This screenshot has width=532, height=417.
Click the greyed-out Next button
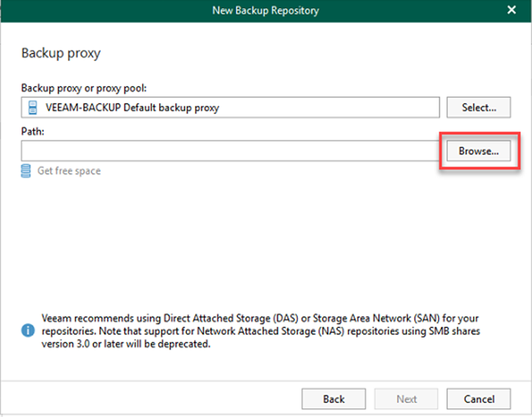coord(406,399)
